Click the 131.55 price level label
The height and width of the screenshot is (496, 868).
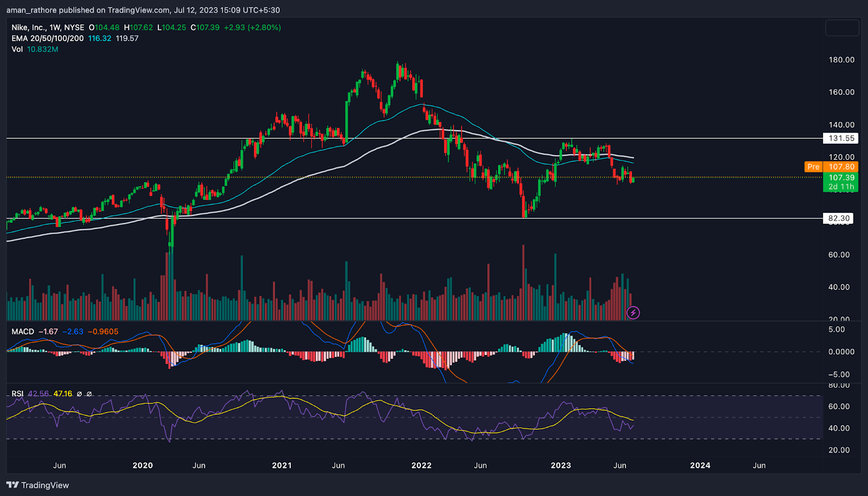click(x=841, y=138)
